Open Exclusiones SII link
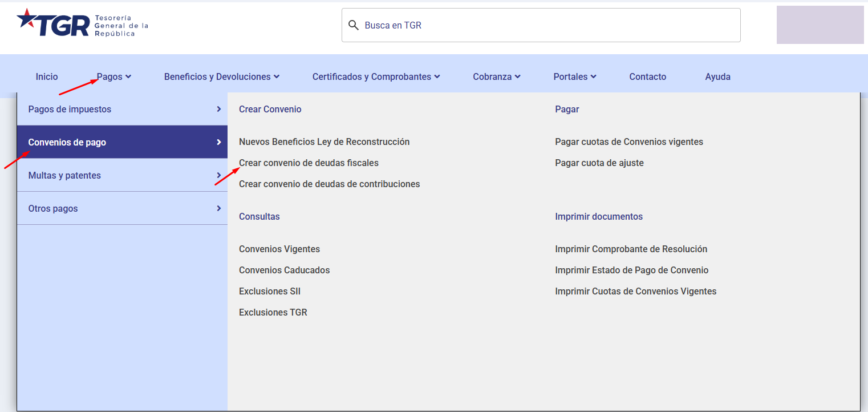 coord(270,291)
